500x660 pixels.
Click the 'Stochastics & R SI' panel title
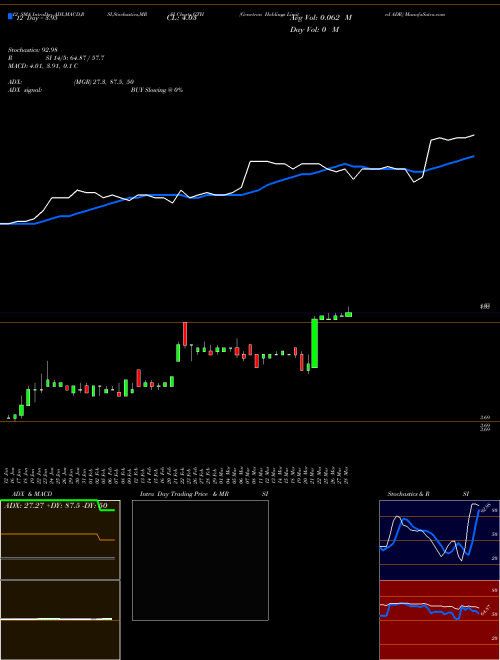pos(428,494)
